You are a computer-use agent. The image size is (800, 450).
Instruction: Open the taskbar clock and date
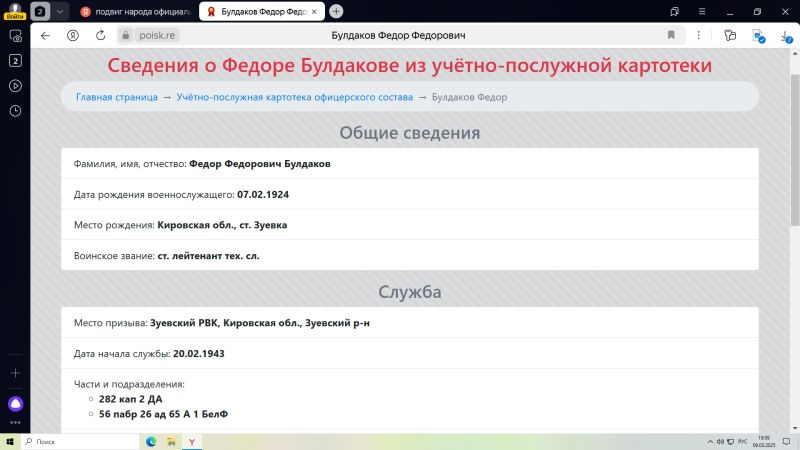click(x=764, y=442)
